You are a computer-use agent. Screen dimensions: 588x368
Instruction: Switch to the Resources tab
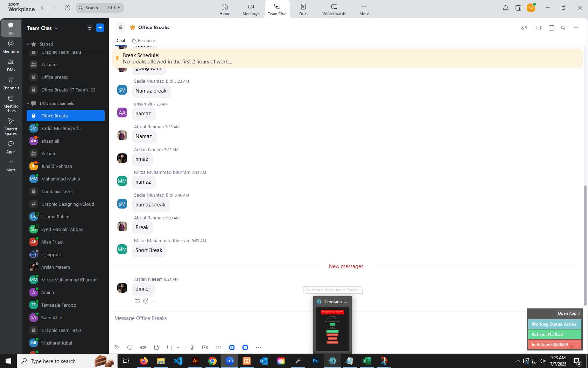144,41
